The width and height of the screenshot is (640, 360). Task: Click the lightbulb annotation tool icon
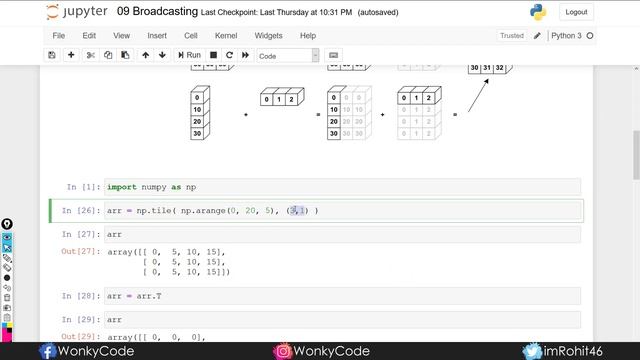[7, 224]
